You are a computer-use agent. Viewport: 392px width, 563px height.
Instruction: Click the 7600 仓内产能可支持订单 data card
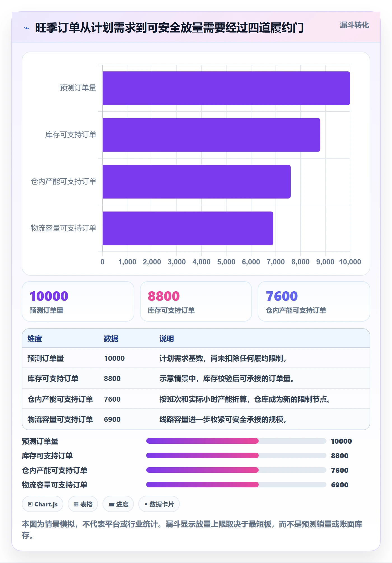(314, 301)
